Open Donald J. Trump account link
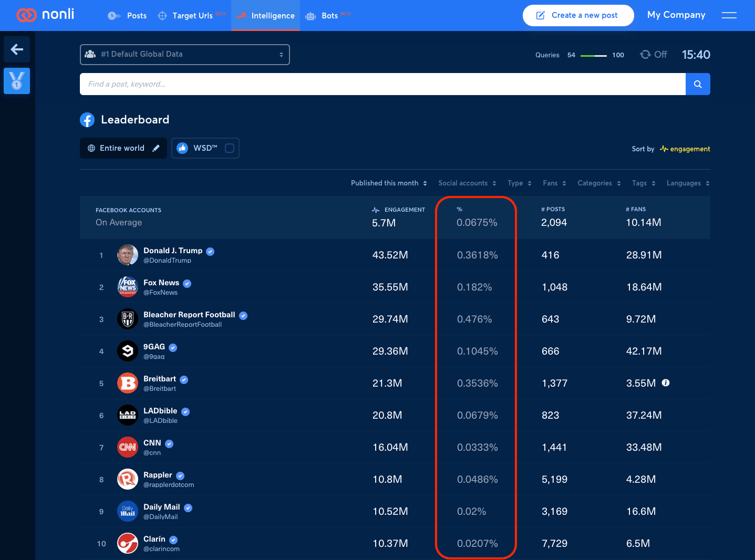This screenshot has width=755, height=560. 173,251
